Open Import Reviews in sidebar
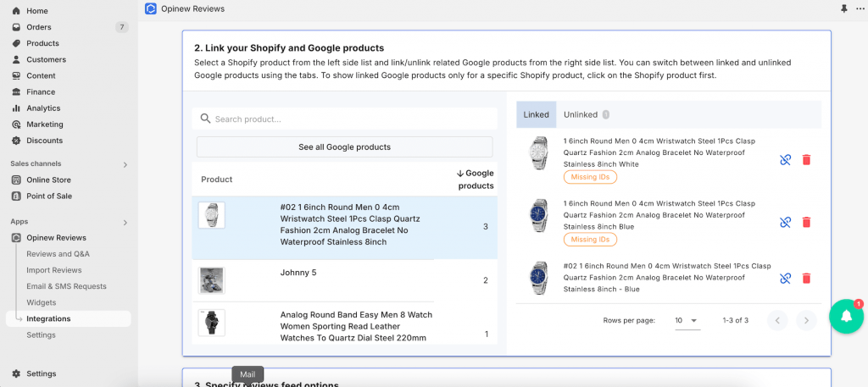Image resolution: width=868 pixels, height=387 pixels. pos(54,270)
